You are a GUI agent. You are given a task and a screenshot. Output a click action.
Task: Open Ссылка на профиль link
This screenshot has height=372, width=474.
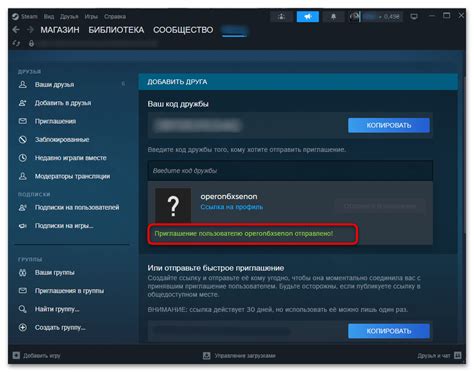(x=232, y=207)
